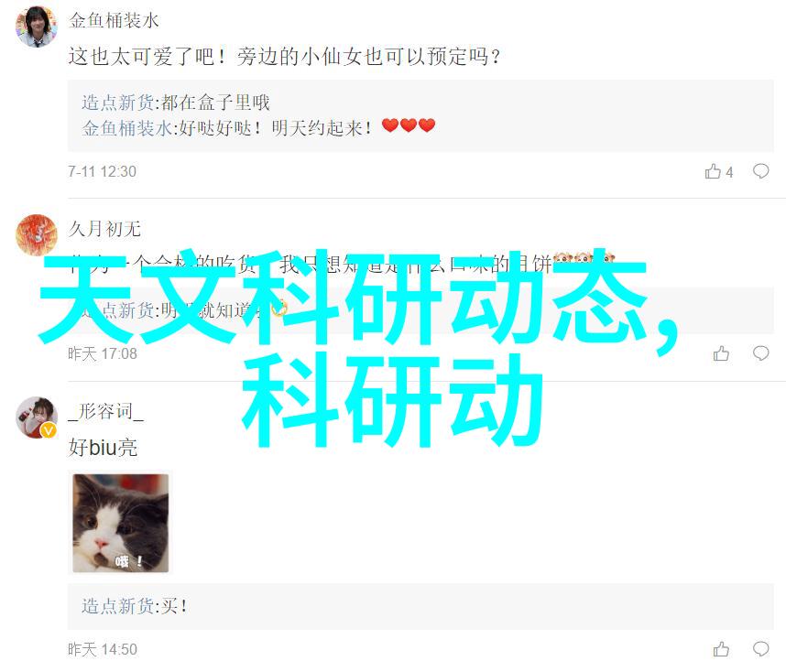Like the comment by 金鱼桶装水
Image resolution: width=786 pixels, height=672 pixels.
click(x=713, y=171)
